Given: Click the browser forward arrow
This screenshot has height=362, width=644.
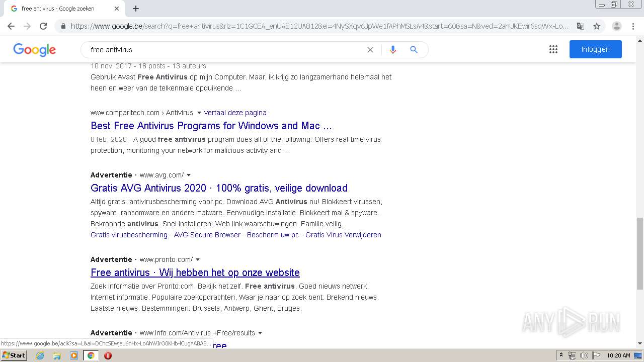Looking at the screenshot, I should (x=27, y=26).
